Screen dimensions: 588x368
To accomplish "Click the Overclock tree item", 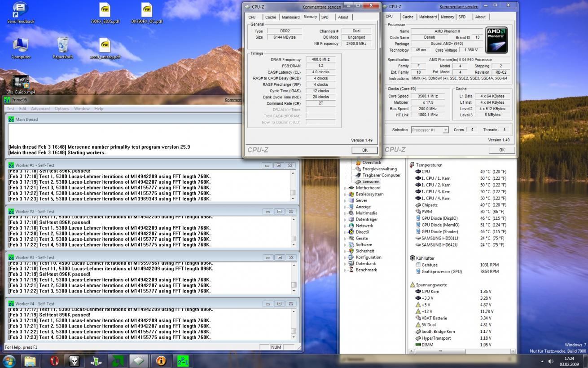I will [x=371, y=163].
